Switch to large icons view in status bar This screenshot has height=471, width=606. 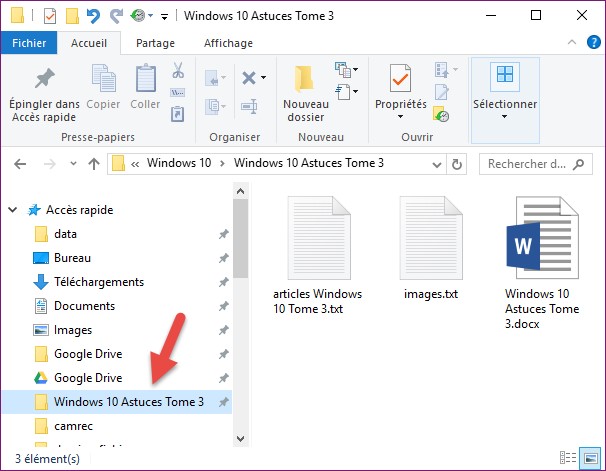[x=592, y=459]
